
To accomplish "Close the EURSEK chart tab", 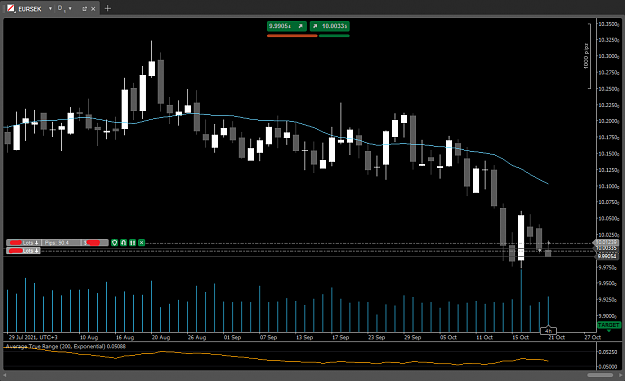I will [93, 9].
